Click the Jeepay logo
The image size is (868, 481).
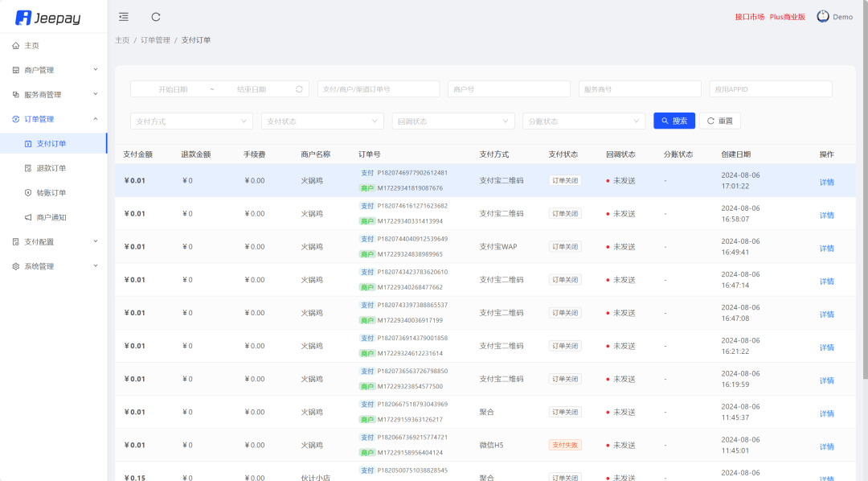tap(48, 18)
